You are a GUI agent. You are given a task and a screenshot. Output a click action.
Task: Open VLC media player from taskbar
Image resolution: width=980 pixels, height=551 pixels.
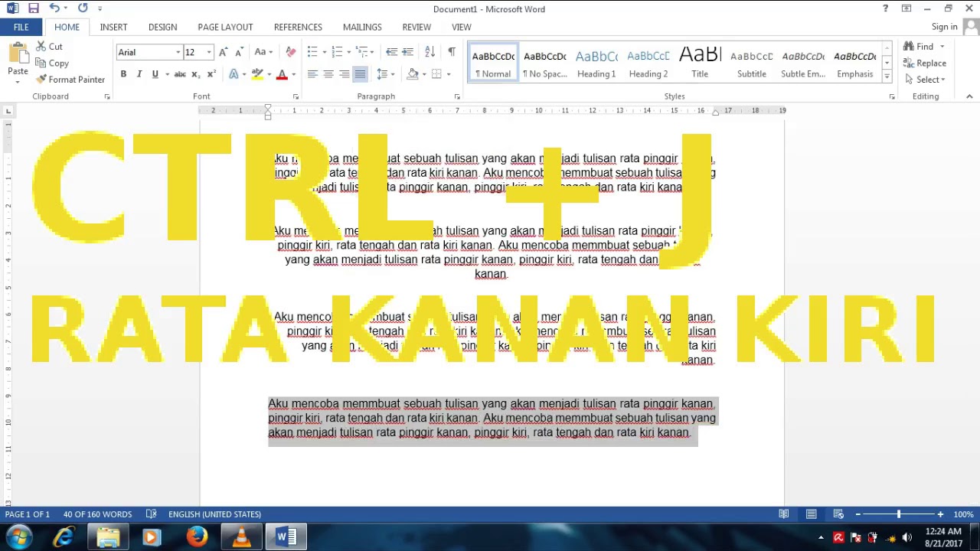point(241,537)
